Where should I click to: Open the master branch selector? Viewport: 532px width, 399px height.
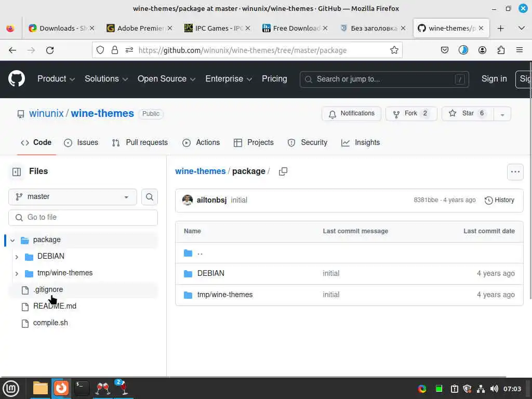[73, 197]
